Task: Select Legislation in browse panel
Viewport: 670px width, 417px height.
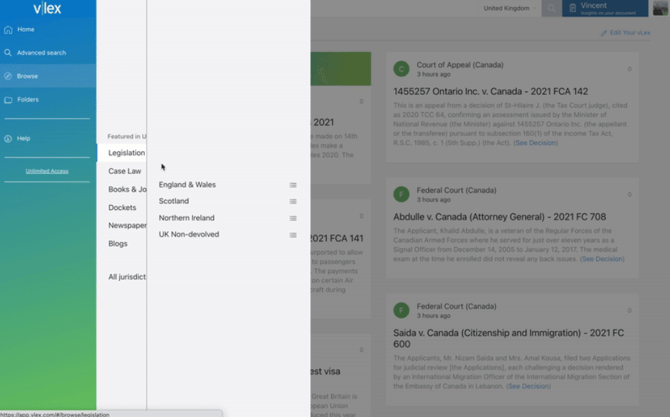Action: (122, 153)
